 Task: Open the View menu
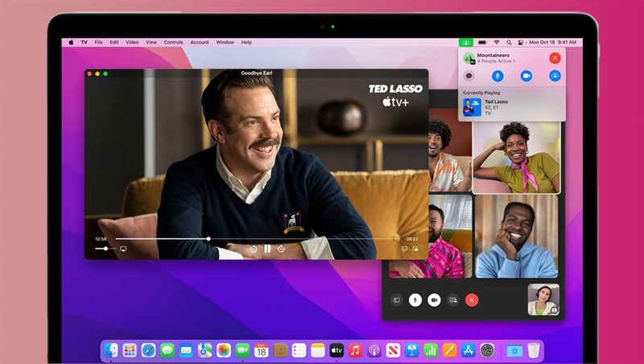(x=151, y=43)
